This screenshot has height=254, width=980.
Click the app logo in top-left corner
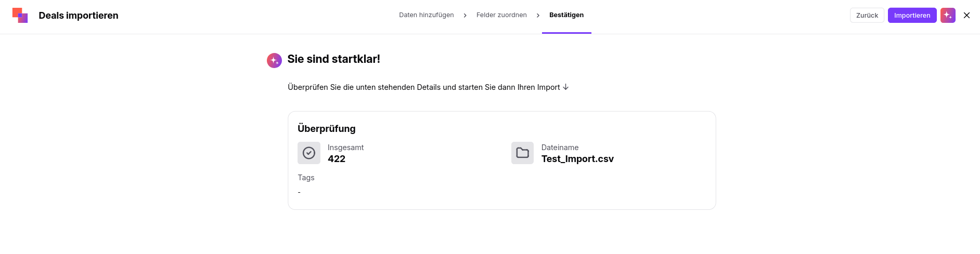point(20,15)
